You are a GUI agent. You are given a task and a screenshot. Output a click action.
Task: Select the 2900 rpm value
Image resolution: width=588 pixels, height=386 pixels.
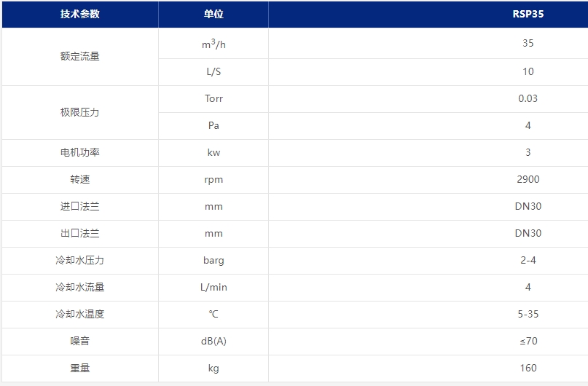528,179
